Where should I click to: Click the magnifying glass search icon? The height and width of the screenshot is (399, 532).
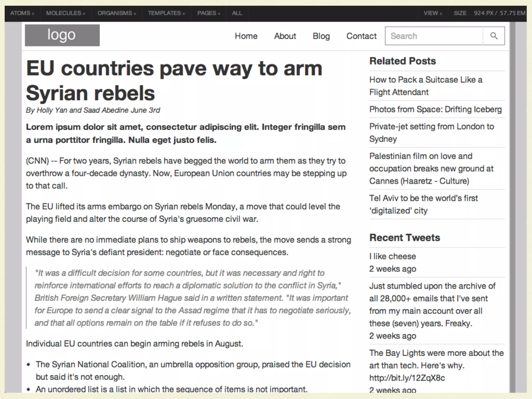click(x=494, y=36)
